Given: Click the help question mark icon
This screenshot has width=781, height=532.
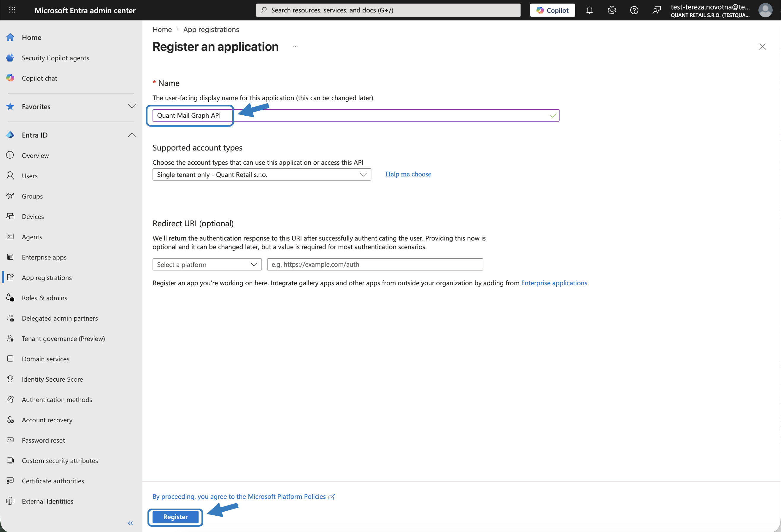Looking at the screenshot, I should tap(634, 10).
